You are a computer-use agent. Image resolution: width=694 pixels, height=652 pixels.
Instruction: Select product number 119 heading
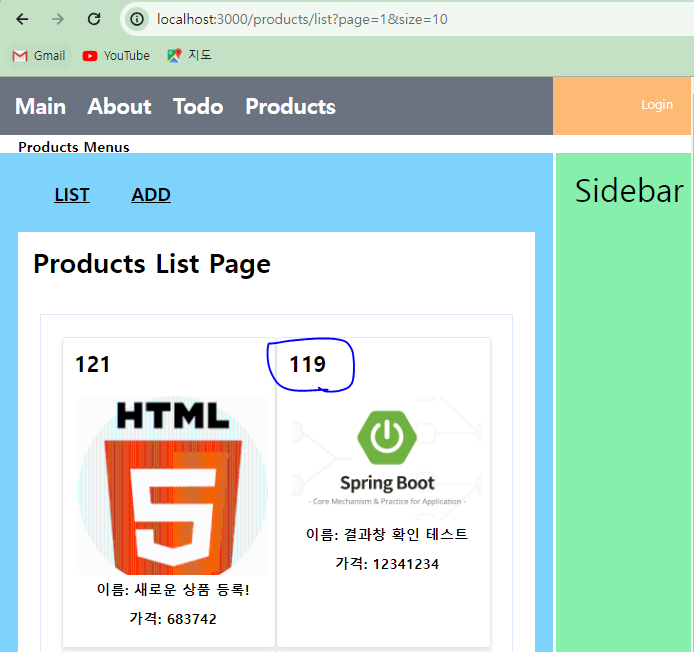coord(308,365)
